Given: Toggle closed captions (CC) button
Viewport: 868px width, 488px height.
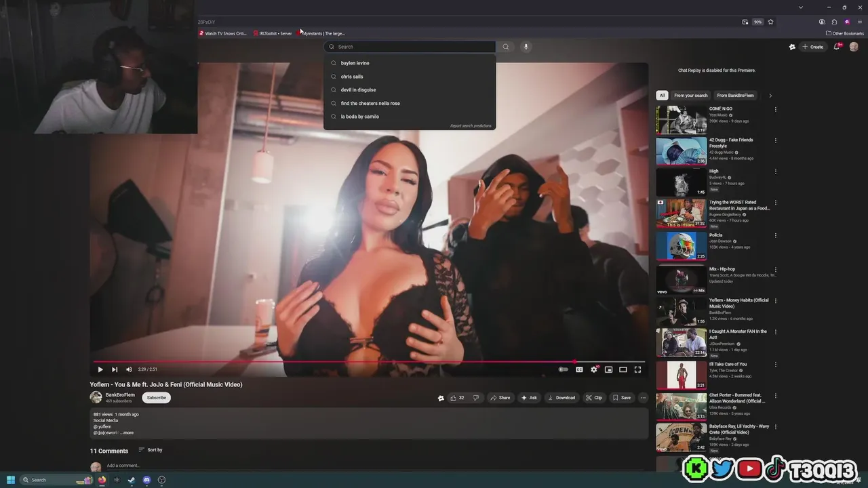Looking at the screenshot, I should coord(579,369).
